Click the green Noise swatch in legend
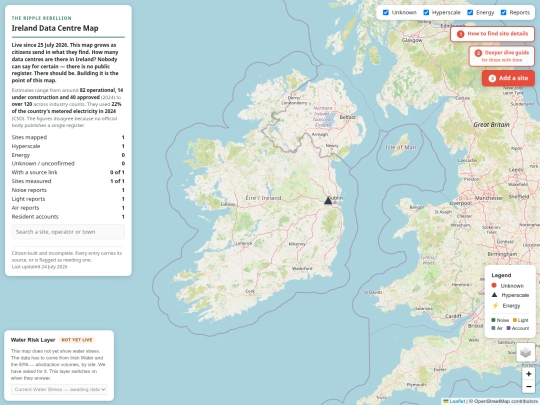 coord(493,320)
